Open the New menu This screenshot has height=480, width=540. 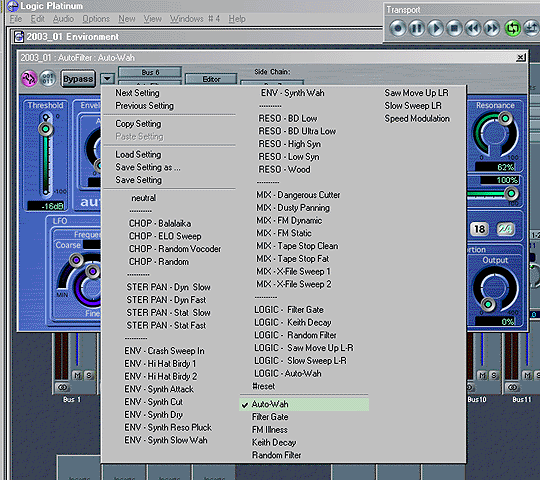(x=127, y=19)
